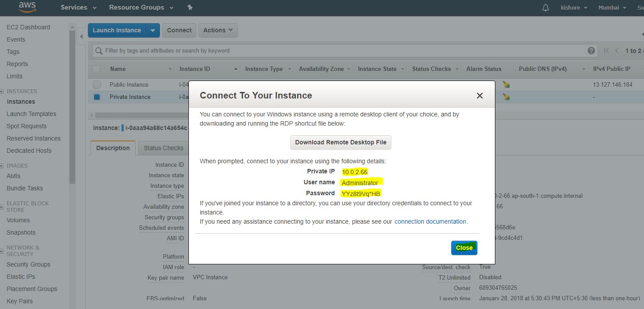Check the Public Instance checkbox
The height and width of the screenshot is (309, 644).
pyautogui.click(x=97, y=85)
